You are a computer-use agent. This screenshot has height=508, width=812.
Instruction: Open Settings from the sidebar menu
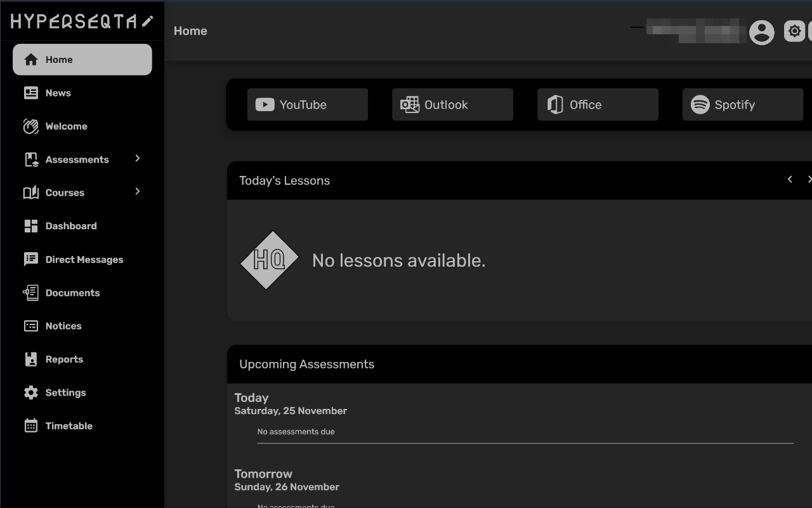[66, 392]
